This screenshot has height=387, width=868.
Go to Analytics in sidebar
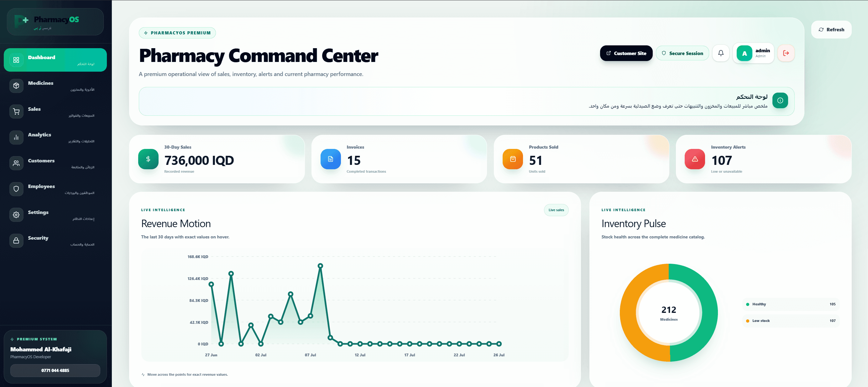coord(55,137)
